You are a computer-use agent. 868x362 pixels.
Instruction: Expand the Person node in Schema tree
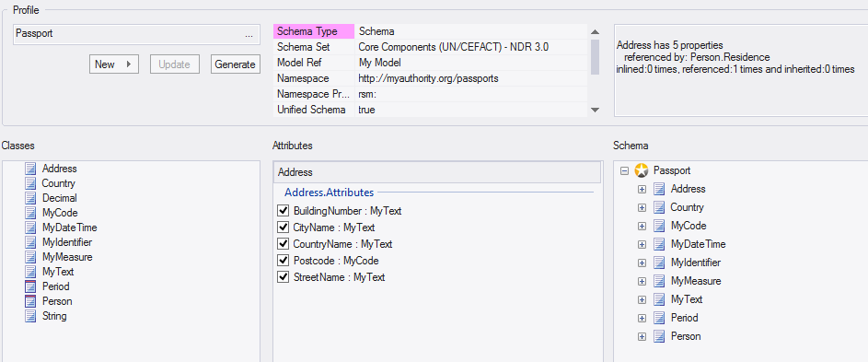click(x=642, y=336)
